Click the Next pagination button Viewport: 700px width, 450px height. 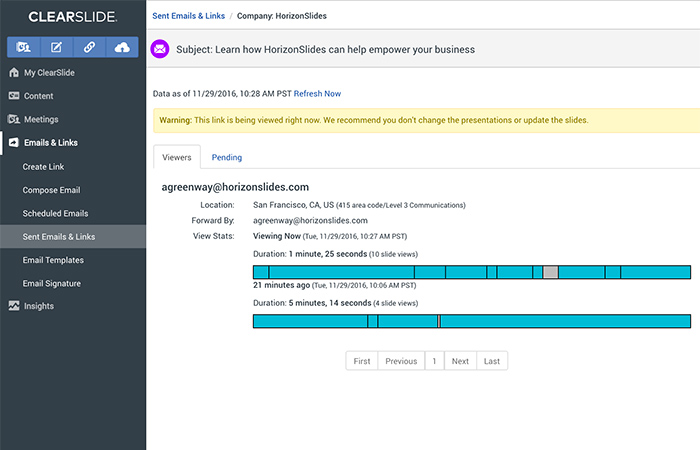(x=460, y=361)
